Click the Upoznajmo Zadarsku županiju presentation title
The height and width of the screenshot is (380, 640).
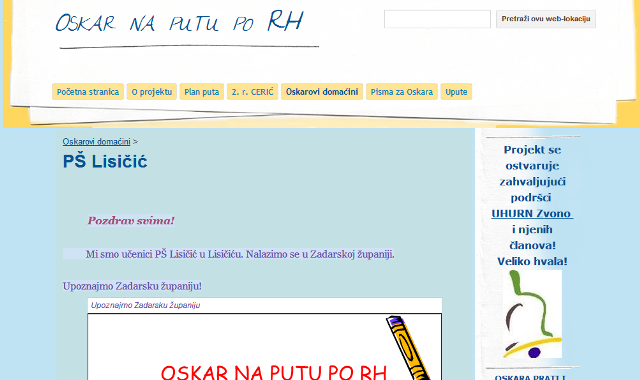pos(145,305)
